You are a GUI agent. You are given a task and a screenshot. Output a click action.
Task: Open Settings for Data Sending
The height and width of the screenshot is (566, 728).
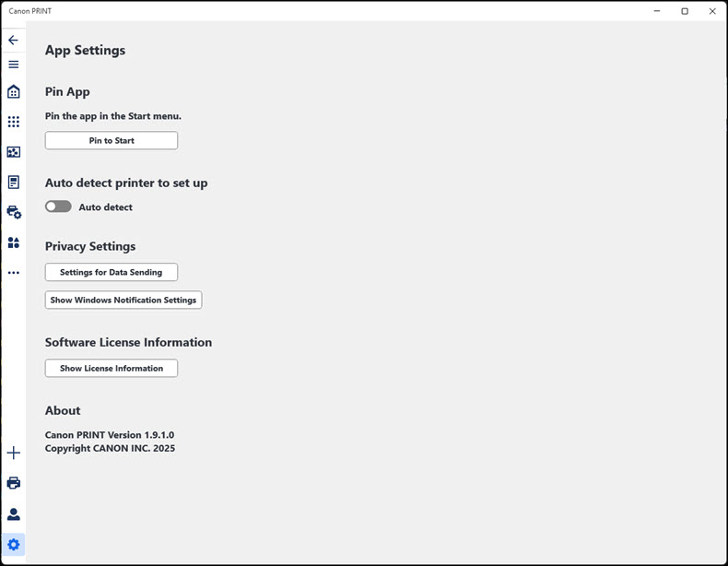(112, 273)
